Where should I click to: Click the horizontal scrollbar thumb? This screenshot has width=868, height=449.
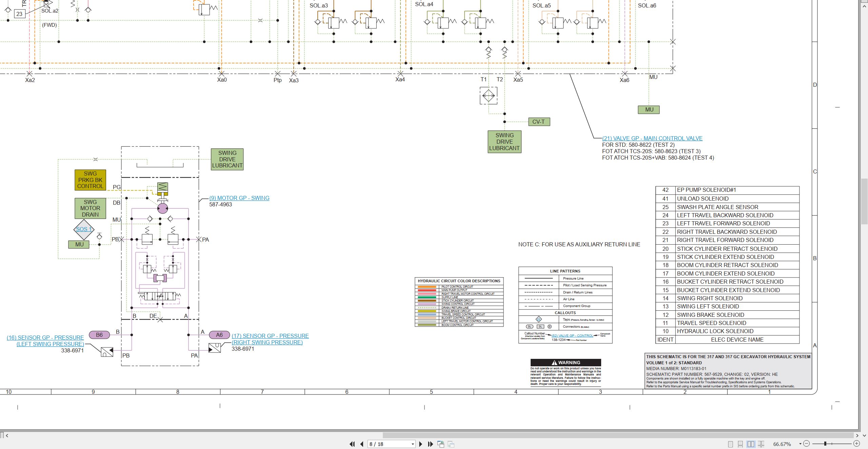(x=618, y=435)
